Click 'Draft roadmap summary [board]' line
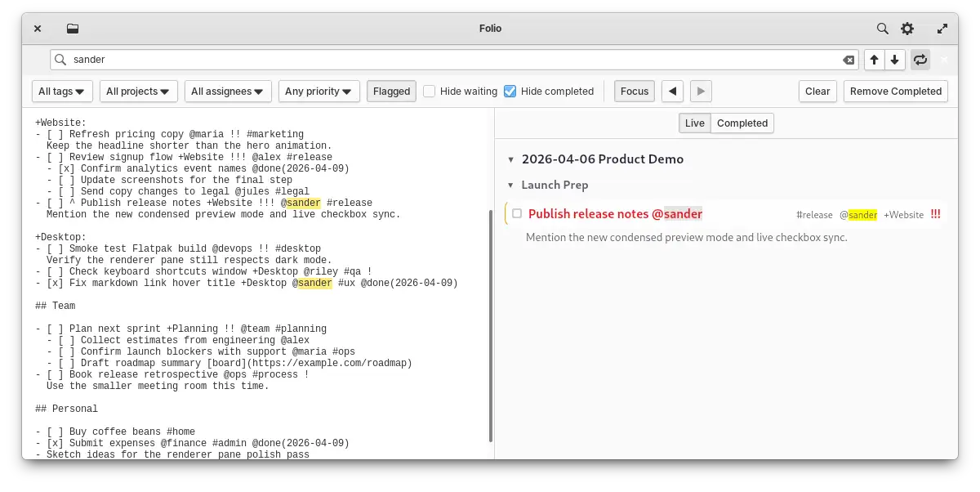980x492 pixels. coord(229,363)
